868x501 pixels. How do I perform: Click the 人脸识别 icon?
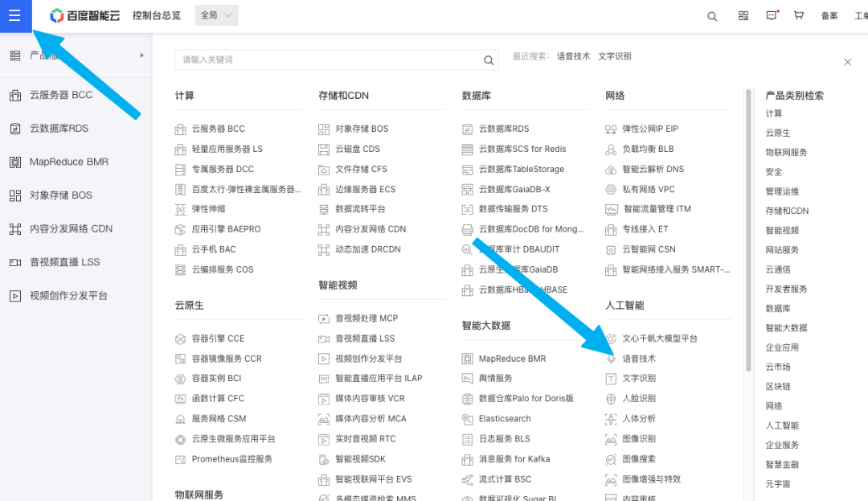point(611,399)
